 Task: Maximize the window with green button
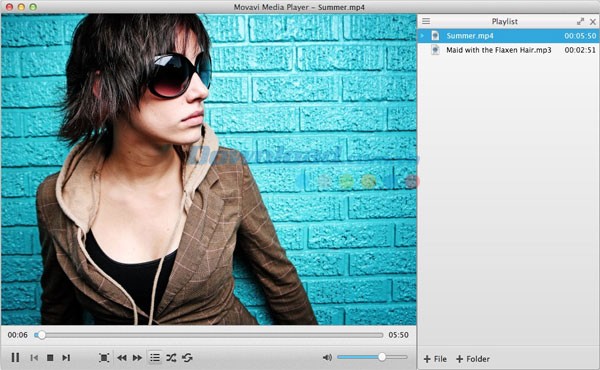pos(33,7)
